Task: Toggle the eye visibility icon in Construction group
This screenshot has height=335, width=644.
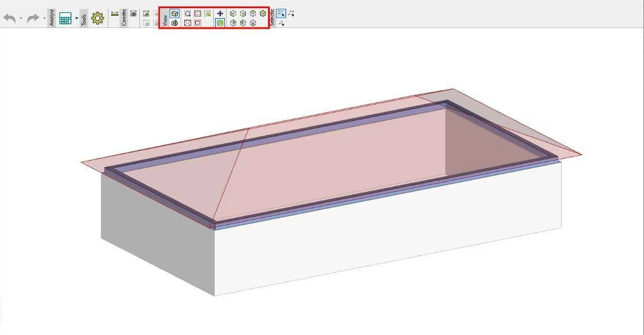Action: [x=133, y=13]
